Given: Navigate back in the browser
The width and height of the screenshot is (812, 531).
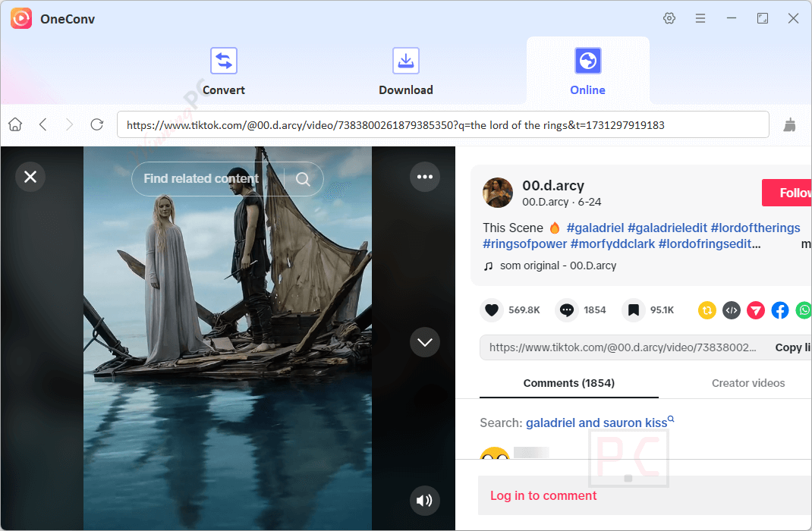Looking at the screenshot, I should (43, 124).
